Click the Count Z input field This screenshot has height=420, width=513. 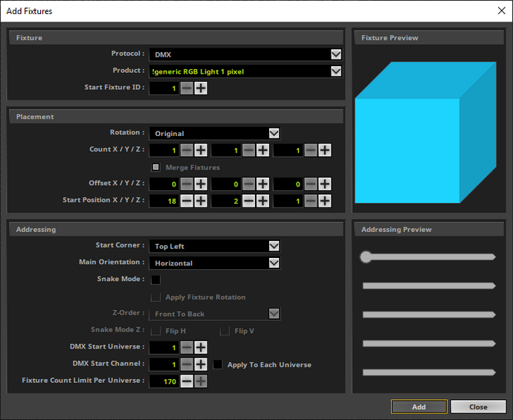[288, 150]
